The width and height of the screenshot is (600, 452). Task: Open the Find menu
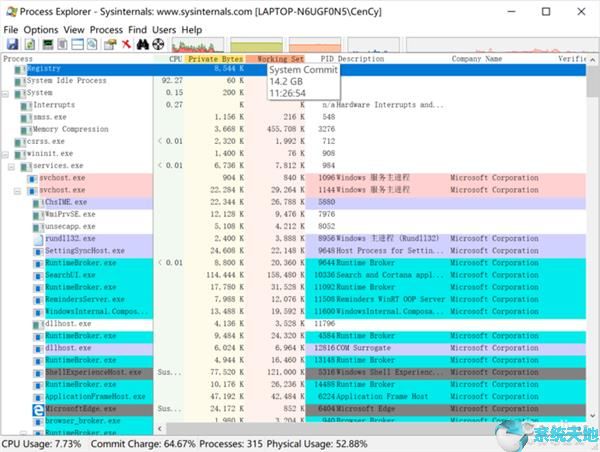(x=137, y=30)
